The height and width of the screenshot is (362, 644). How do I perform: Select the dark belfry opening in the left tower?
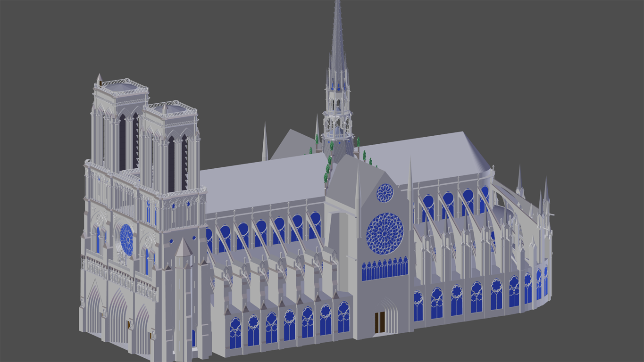(123, 141)
